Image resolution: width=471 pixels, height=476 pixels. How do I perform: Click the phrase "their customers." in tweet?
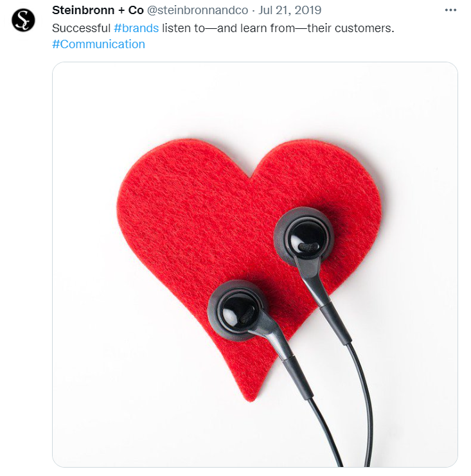351,28
